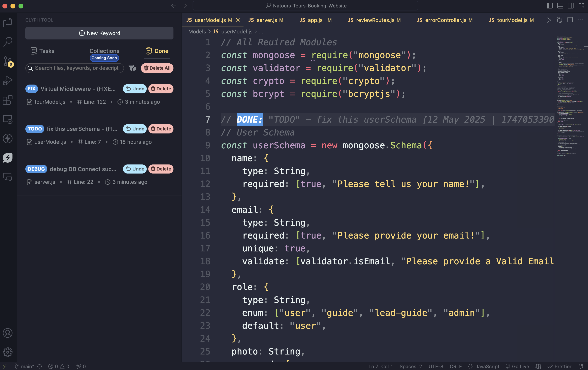
Task: Toggle the bottom panel layout button
Action: tap(560, 6)
